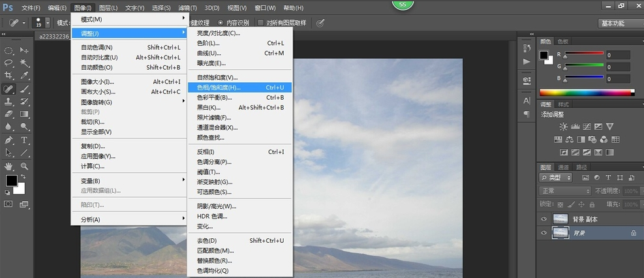Select the Move tool
Image resolution: width=644 pixels, height=278 pixels.
pos(24,50)
